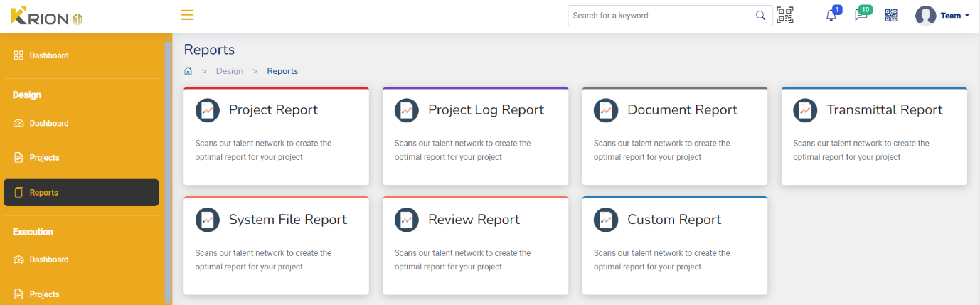Type in the keyword search field

click(x=661, y=16)
